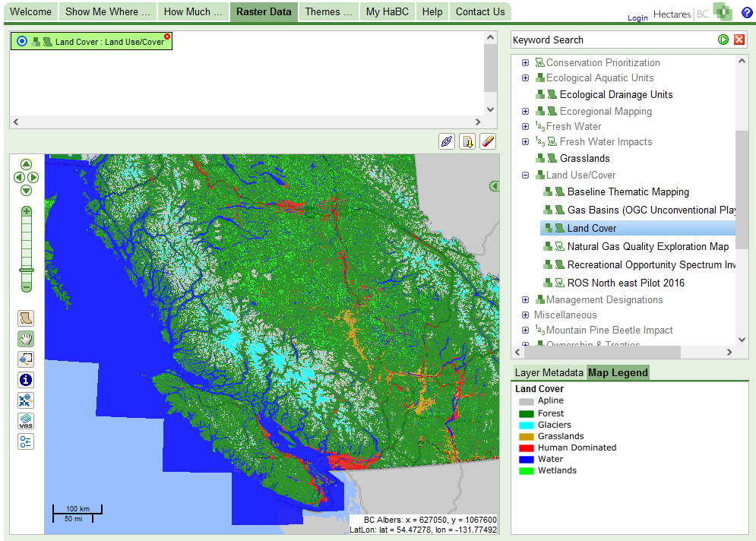Screen dimensions: 756x541
Task: Expand the Ecological Aquatic Units node
Action: tap(526, 78)
